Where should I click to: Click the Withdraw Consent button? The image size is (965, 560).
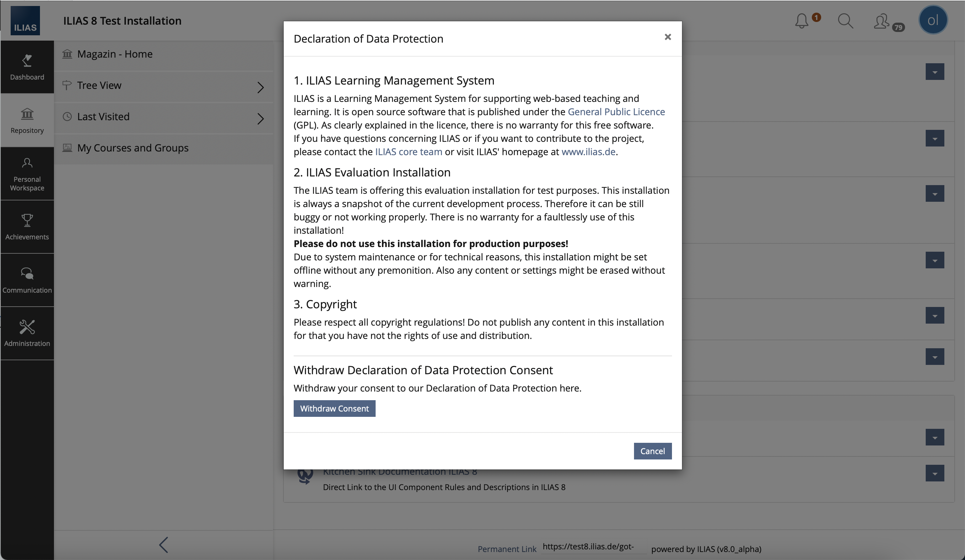coord(334,409)
